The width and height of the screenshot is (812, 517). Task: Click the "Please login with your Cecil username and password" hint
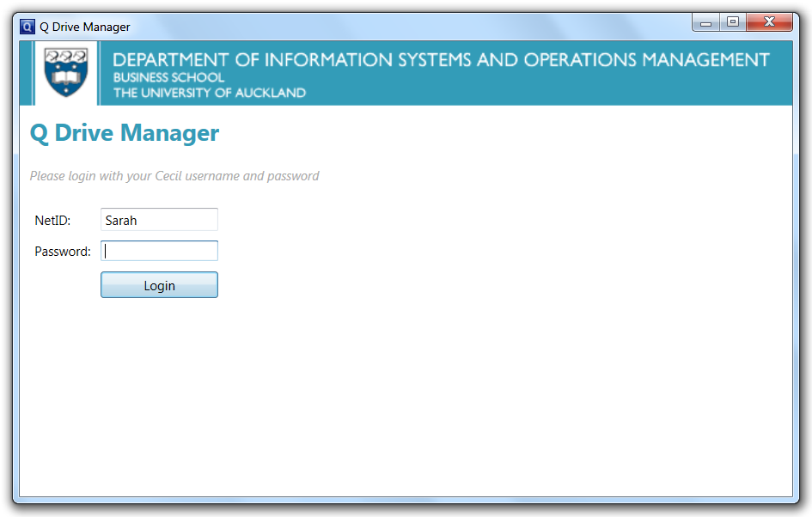[174, 176]
